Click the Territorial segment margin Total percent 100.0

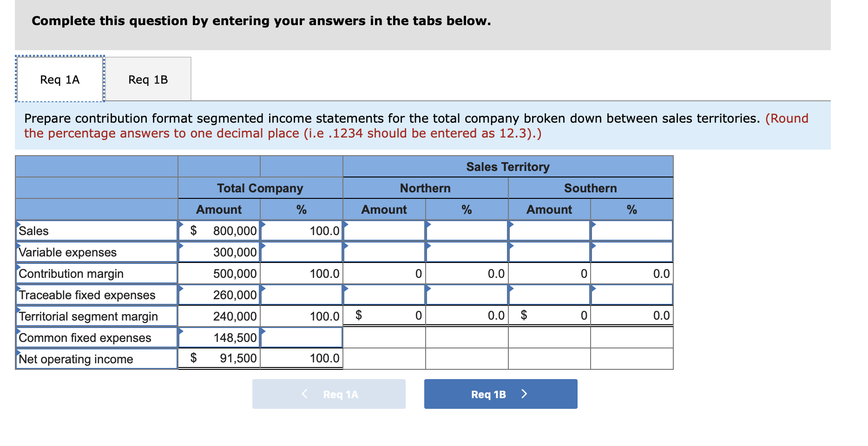[x=302, y=316]
